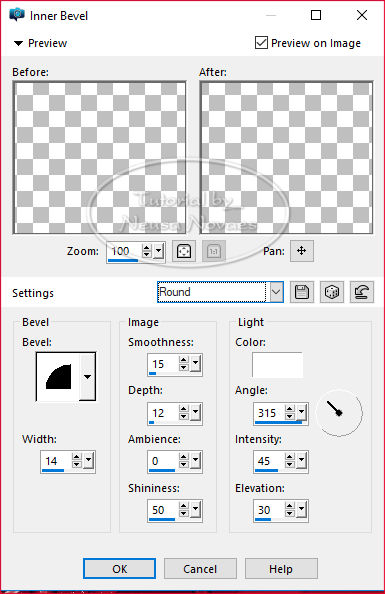Click the Depth value field 12

pyautogui.click(x=163, y=413)
